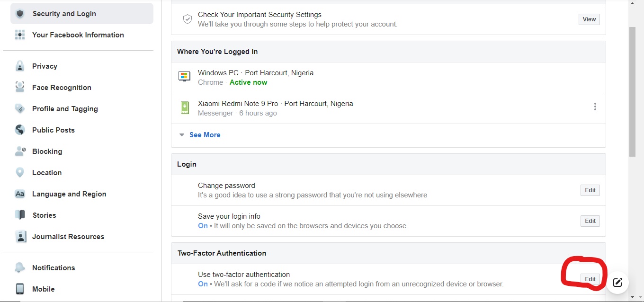644x302 pixels.
Task: Click the Notifications bell icon
Action: click(20, 268)
